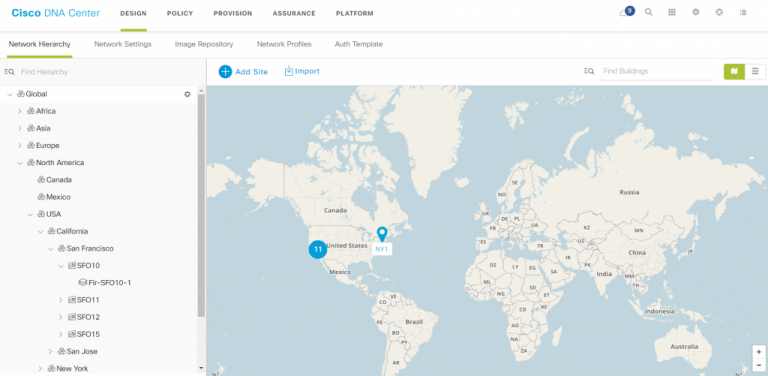
Task: Click the building icon beside SFO15
Action: tap(72, 334)
